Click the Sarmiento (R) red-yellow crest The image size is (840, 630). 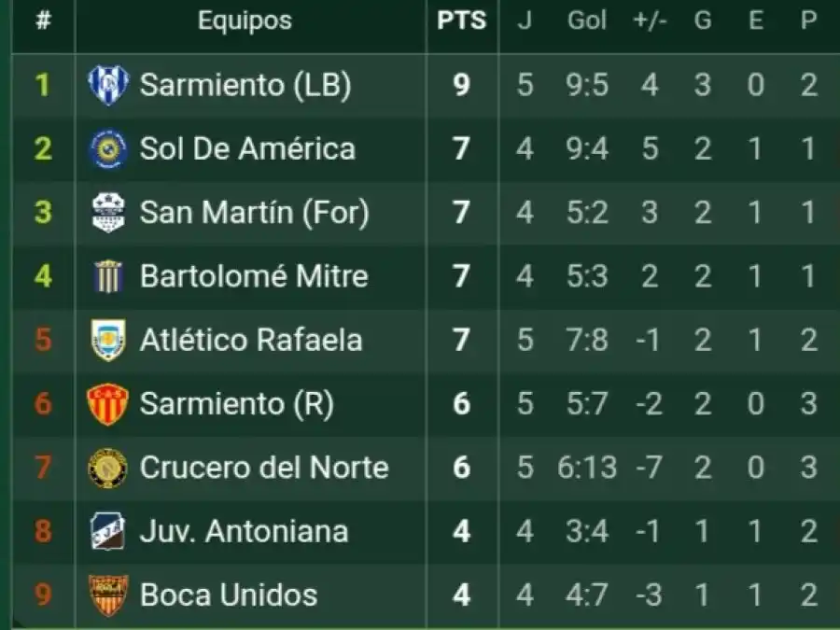click(x=107, y=403)
